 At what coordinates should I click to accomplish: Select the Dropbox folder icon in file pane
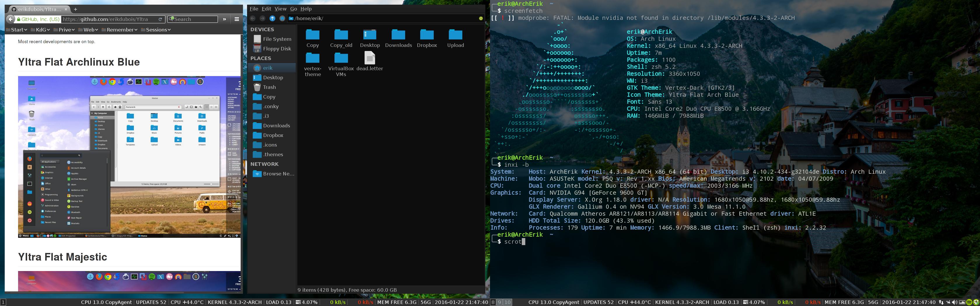tap(427, 35)
